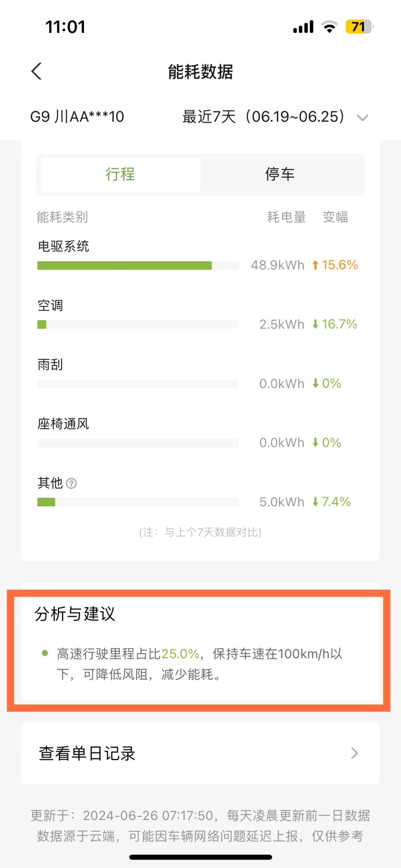Tap the highlighted 25.0% highway mileage text
The height and width of the screenshot is (868, 401).
pyautogui.click(x=180, y=654)
